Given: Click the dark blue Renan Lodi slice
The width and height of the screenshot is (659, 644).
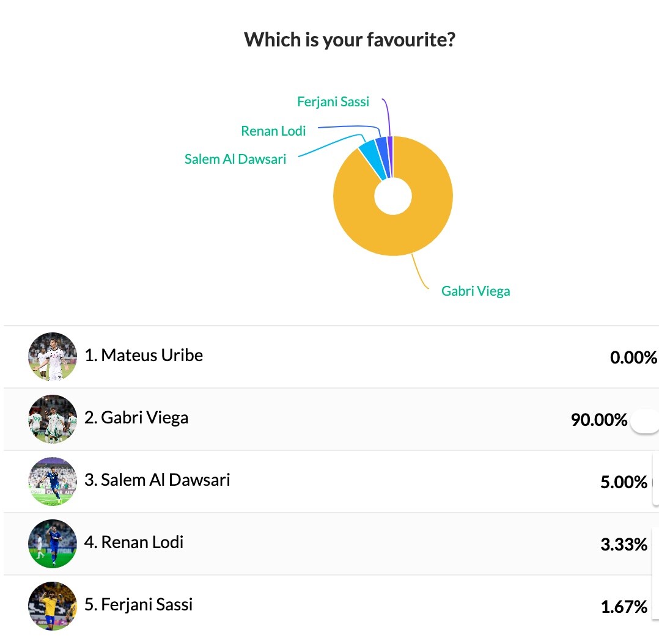Looking at the screenshot, I should 381,148.
